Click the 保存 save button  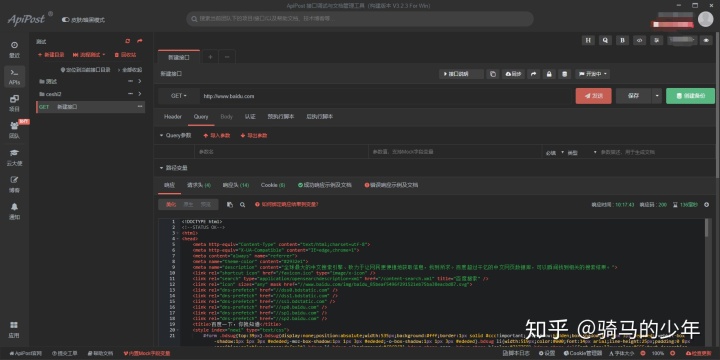tap(633, 96)
